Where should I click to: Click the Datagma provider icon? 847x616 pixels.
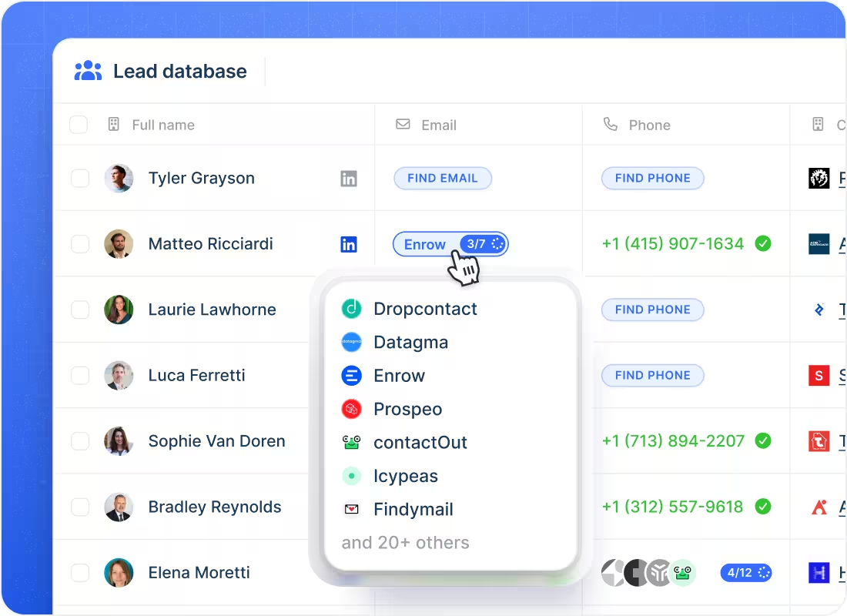(x=352, y=342)
